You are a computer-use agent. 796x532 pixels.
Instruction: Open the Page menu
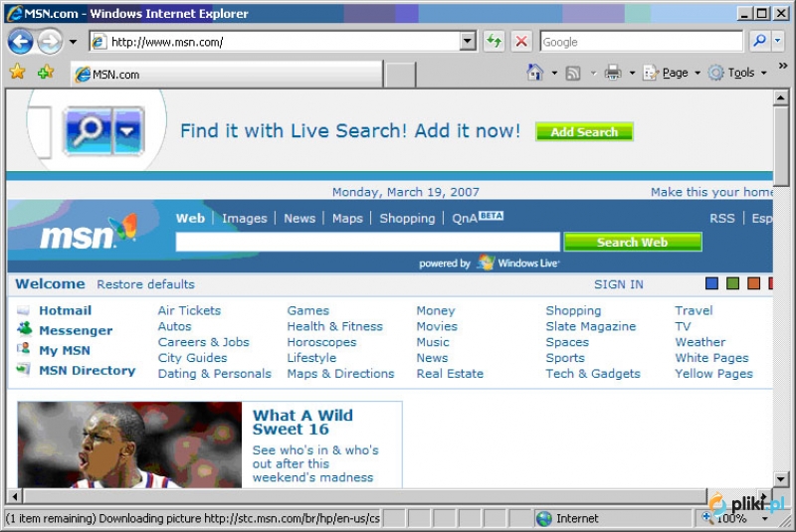pos(673,73)
